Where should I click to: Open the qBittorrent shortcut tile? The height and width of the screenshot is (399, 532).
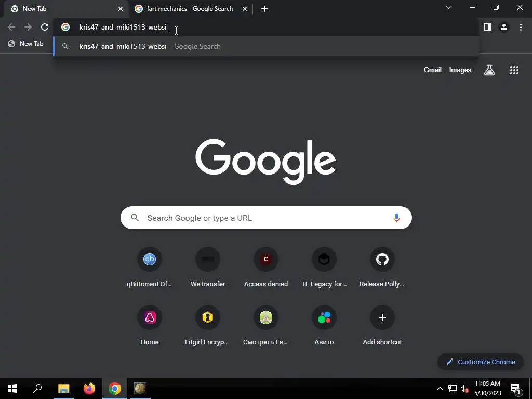149,268
